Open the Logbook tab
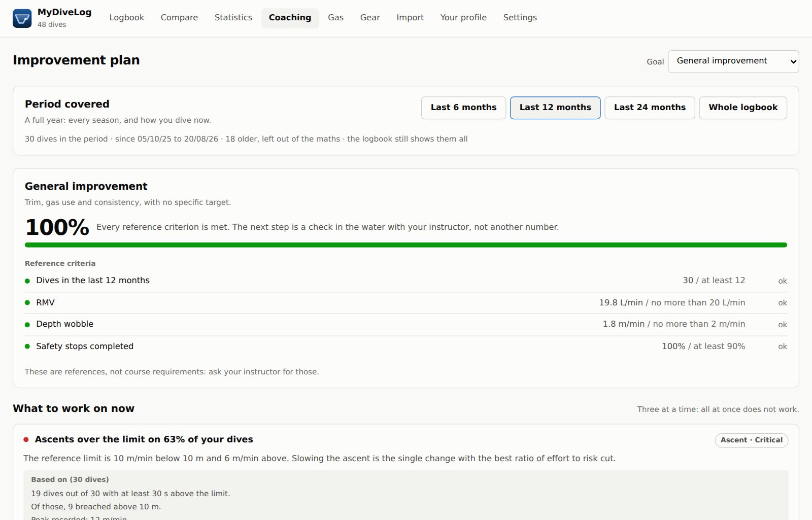812x520 pixels. tap(127, 18)
